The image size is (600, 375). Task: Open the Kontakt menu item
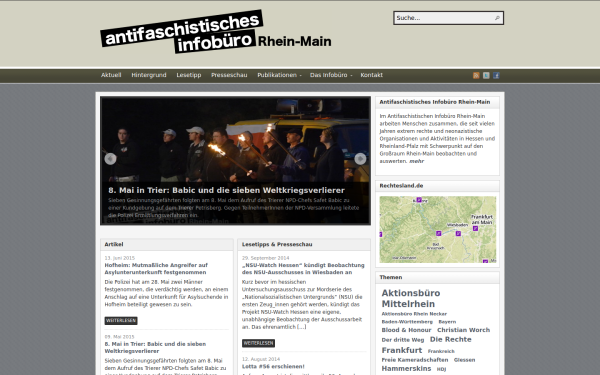[372, 75]
